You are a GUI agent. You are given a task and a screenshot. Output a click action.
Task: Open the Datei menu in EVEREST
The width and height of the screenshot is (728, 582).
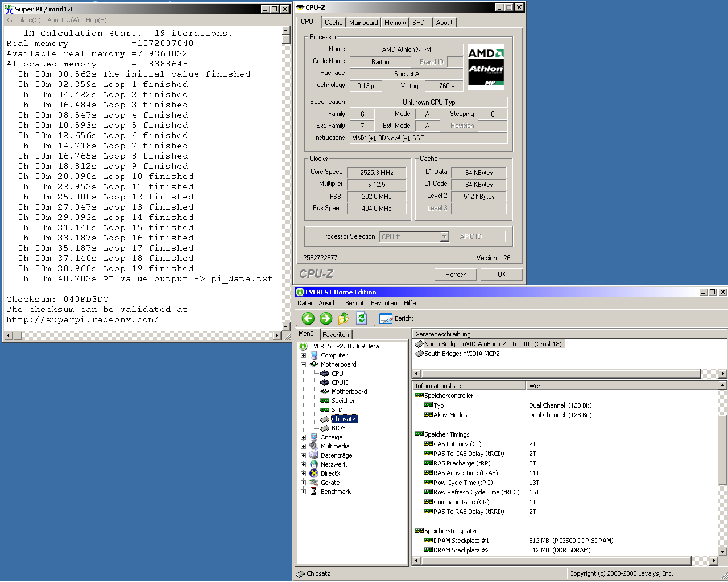(305, 303)
